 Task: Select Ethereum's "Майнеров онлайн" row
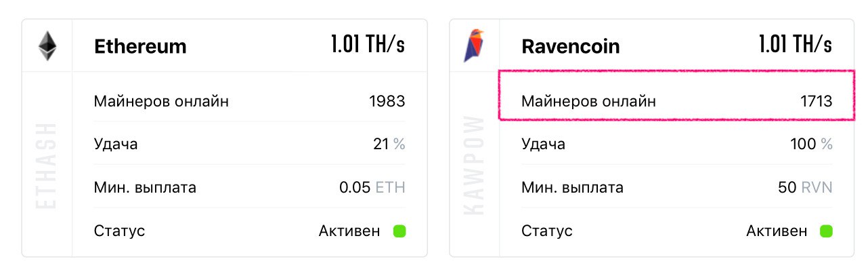point(249,102)
